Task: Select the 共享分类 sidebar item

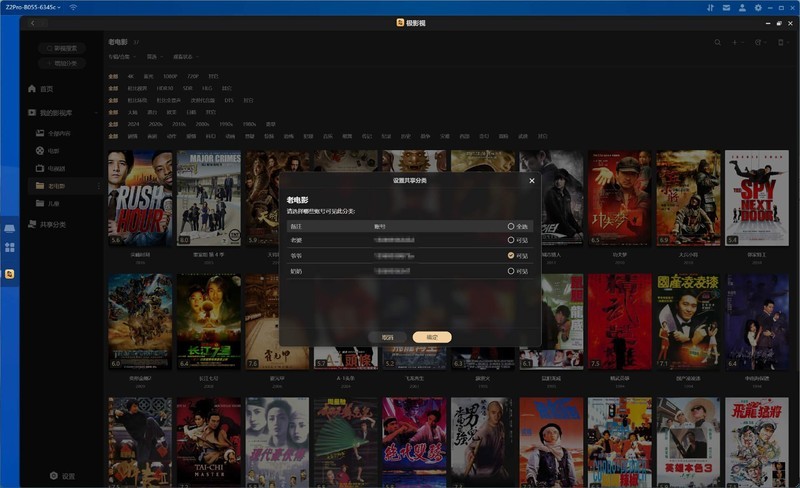Action: (51, 224)
